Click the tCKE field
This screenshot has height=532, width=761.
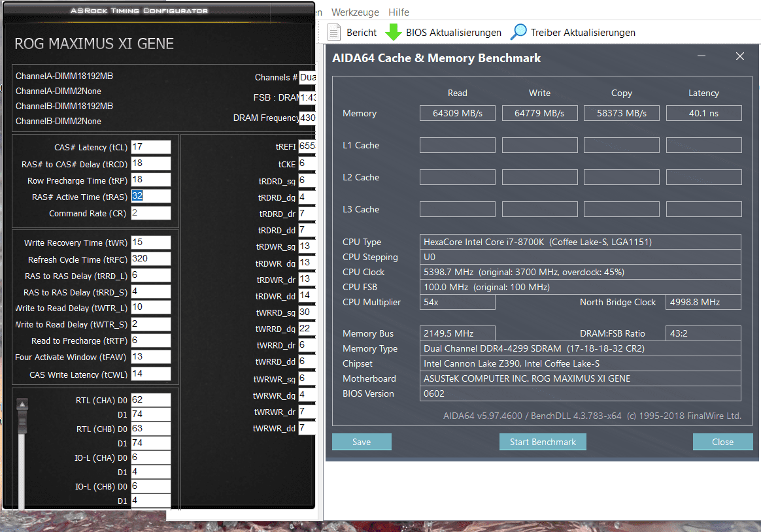click(x=307, y=163)
